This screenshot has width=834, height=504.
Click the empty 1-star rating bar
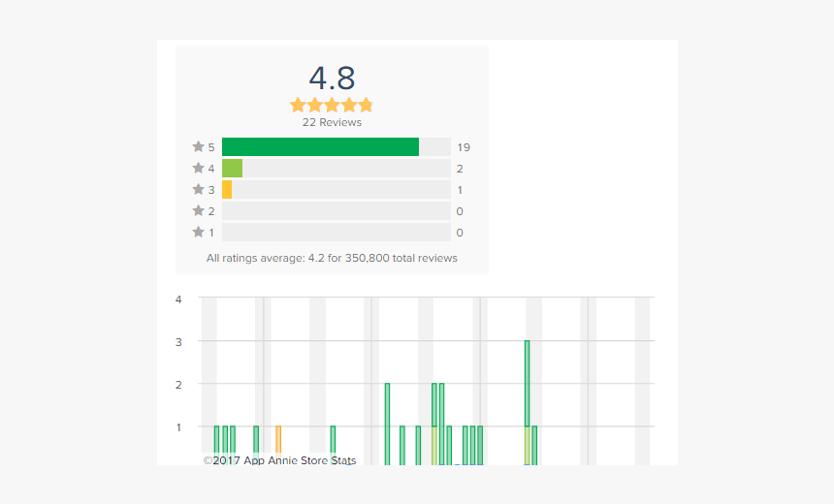(x=336, y=233)
